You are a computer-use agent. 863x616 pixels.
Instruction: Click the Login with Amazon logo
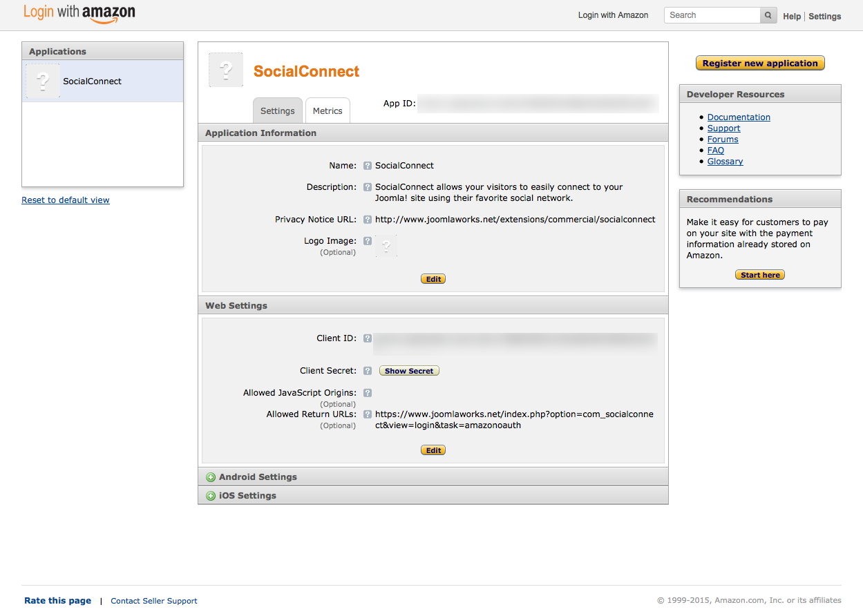click(x=79, y=14)
